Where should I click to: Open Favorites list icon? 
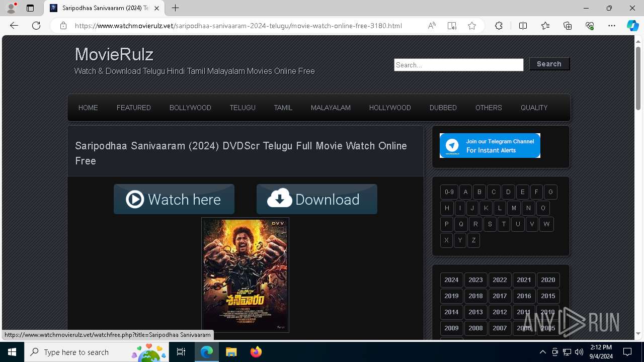pyautogui.click(x=545, y=26)
